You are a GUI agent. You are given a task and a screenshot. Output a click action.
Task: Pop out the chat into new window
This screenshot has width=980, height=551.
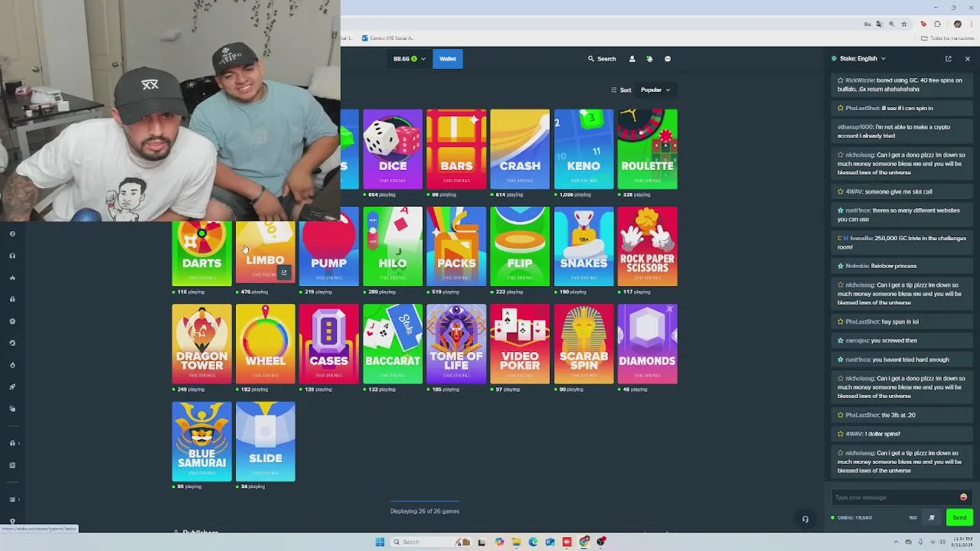pos(948,59)
